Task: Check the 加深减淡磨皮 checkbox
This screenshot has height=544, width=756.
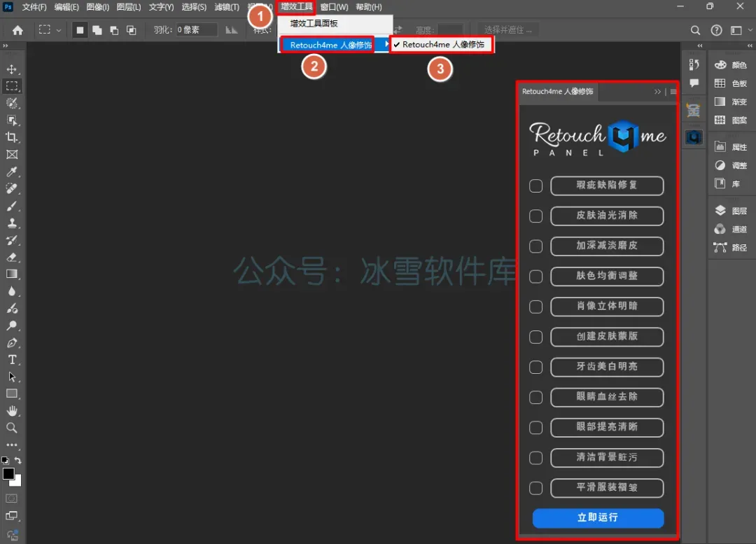Action: coord(535,246)
